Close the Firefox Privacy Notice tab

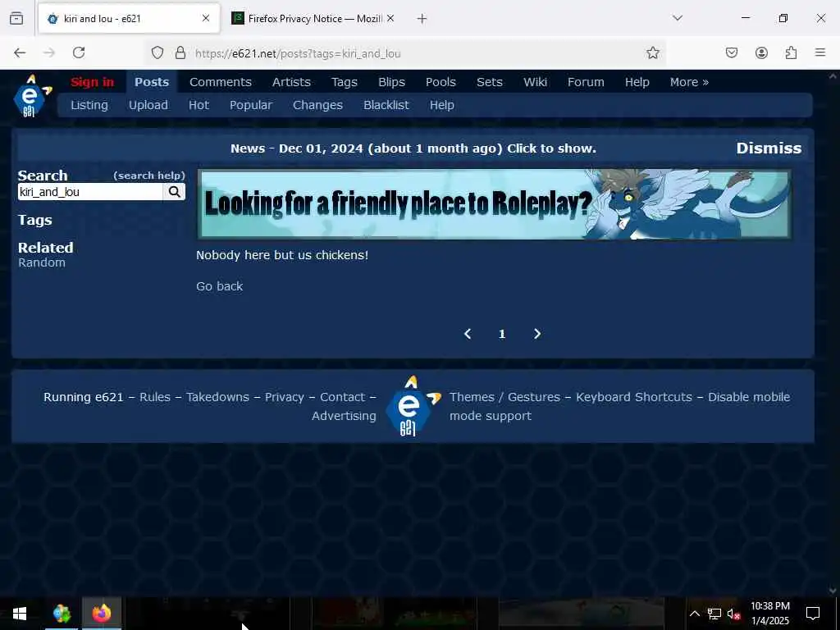(x=390, y=18)
